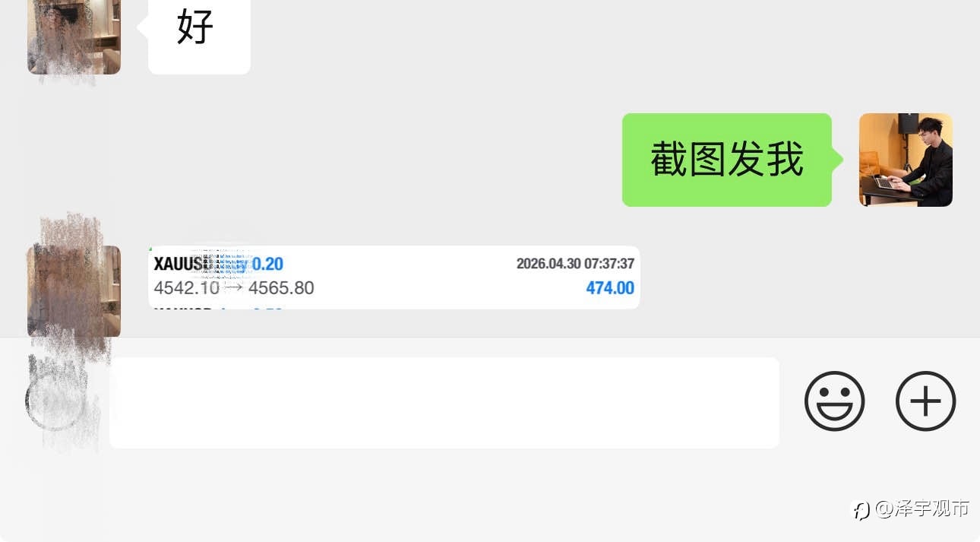Click the 4565.80 exit price

(281, 288)
